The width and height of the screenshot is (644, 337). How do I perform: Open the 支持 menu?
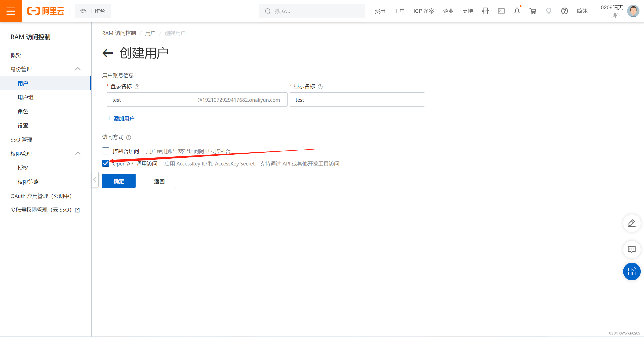coord(468,11)
